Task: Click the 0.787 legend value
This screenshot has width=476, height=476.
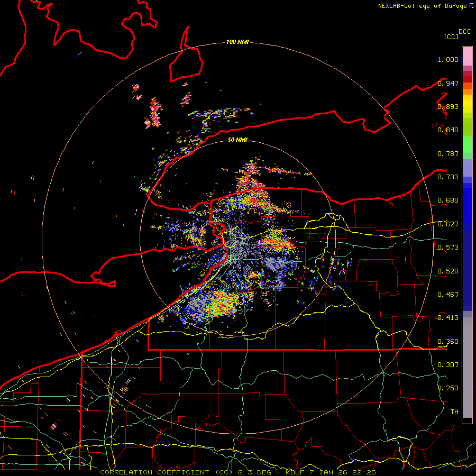Action: pyautogui.click(x=448, y=153)
